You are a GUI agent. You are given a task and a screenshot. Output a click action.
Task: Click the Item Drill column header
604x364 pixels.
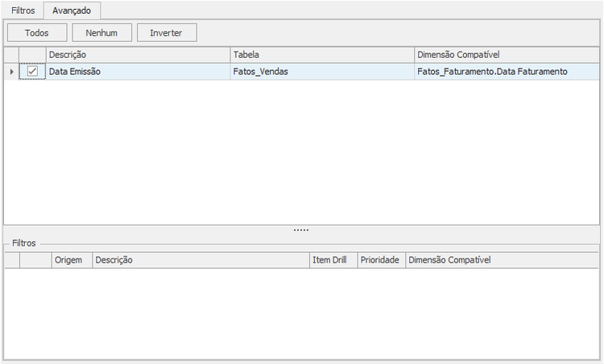click(x=333, y=260)
